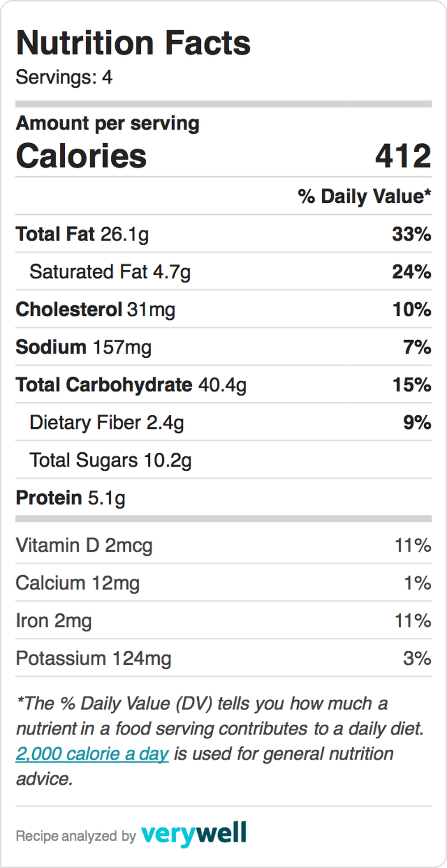Select the Calories label
447x868 pixels.
click(x=81, y=156)
